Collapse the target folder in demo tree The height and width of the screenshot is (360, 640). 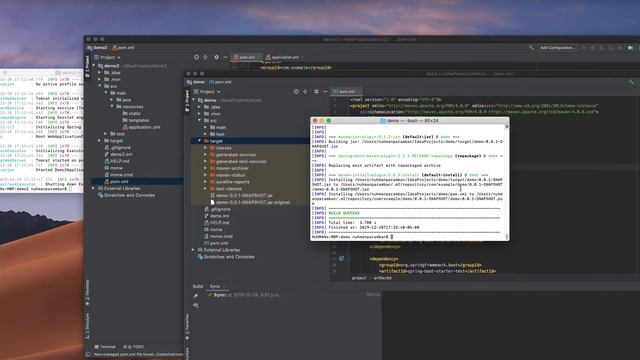tap(200, 141)
